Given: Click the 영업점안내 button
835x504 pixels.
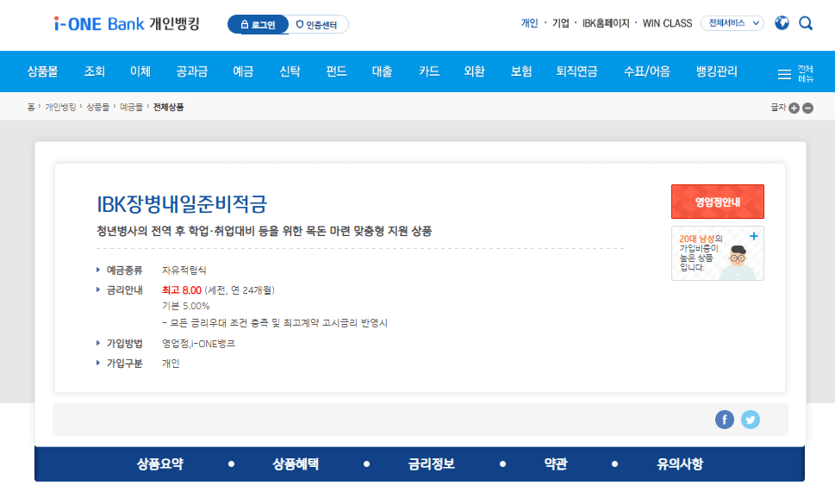Looking at the screenshot, I should pos(717,202).
